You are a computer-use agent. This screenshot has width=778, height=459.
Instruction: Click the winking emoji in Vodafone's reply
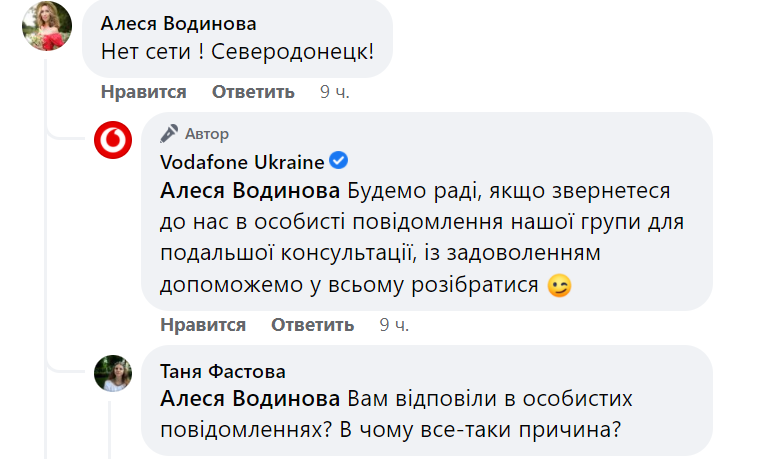(559, 287)
